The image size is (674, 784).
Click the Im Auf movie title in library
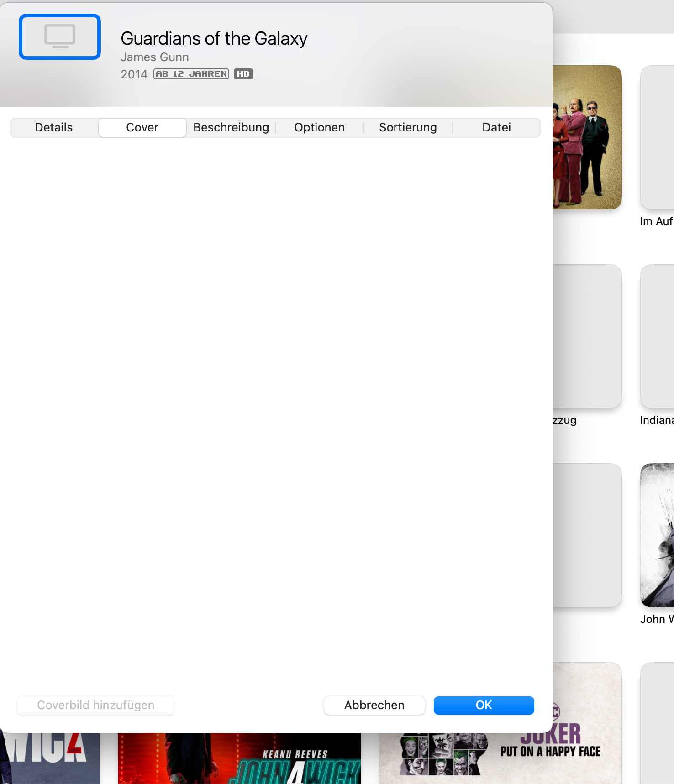coord(657,221)
